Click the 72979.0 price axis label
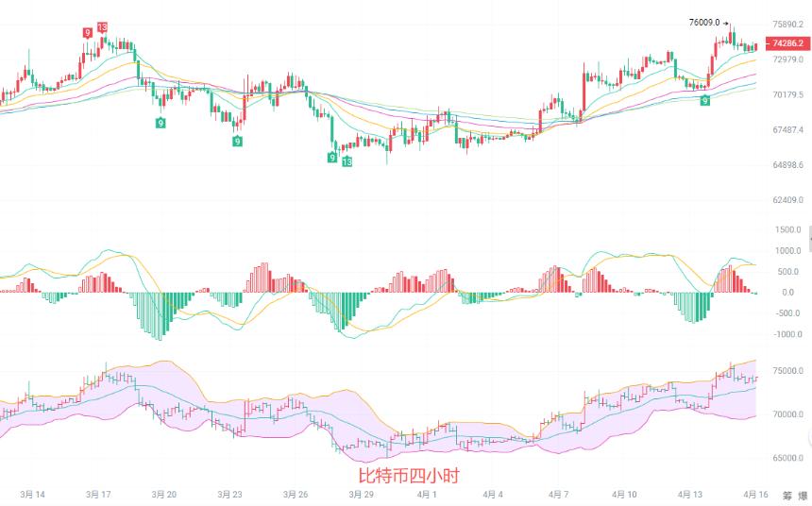The width and height of the screenshot is (812, 506). click(787, 59)
